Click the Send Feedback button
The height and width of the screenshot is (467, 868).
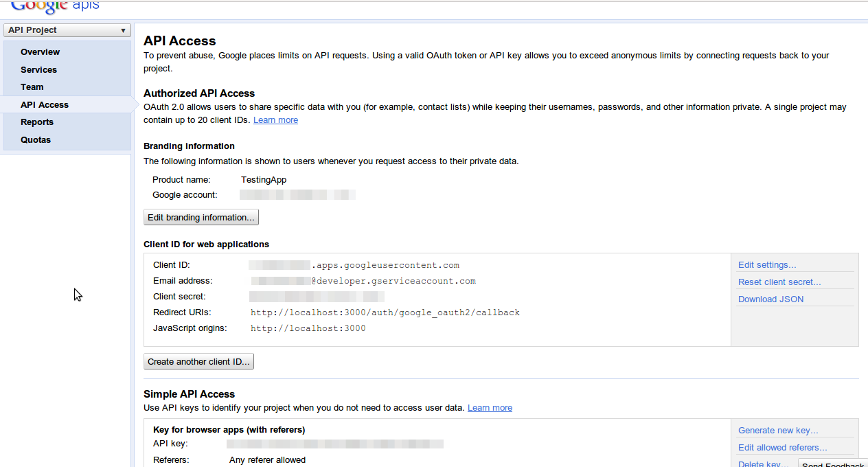pyautogui.click(x=832, y=464)
